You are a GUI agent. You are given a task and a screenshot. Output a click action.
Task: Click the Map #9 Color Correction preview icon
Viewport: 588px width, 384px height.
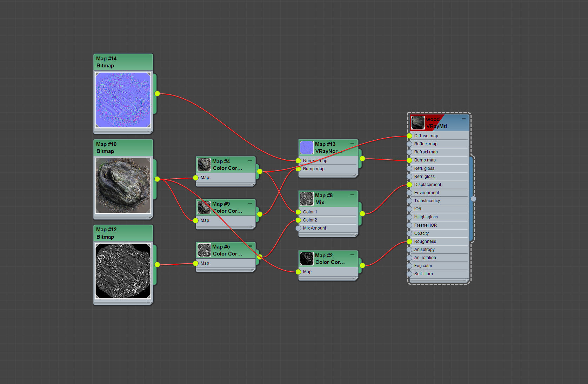(204, 207)
